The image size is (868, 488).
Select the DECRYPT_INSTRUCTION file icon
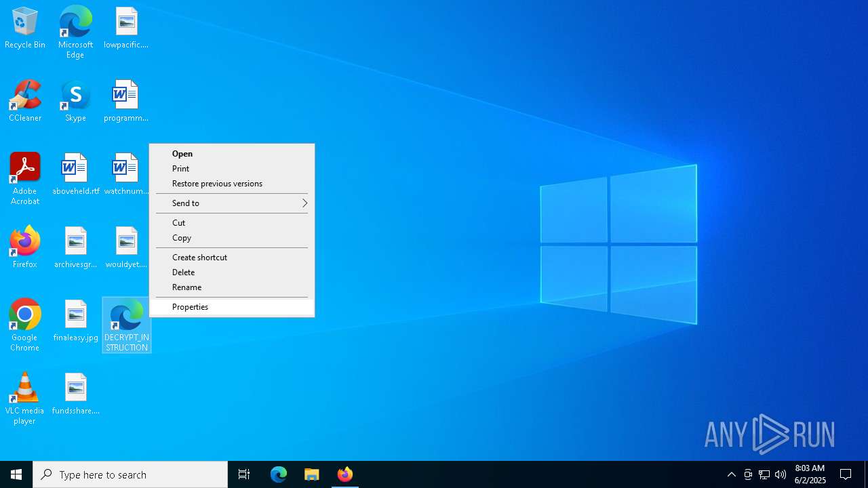pyautogui.click(x=127, y=325)
